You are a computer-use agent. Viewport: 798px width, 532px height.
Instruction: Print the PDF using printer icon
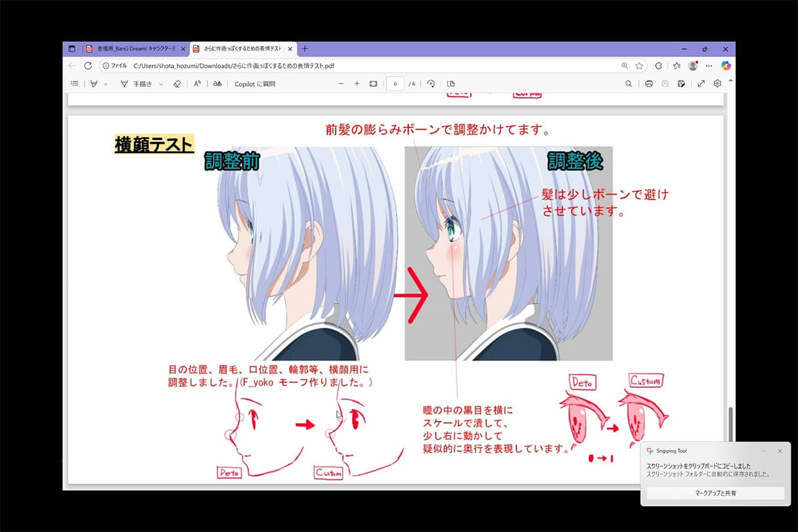pos(649,84)
